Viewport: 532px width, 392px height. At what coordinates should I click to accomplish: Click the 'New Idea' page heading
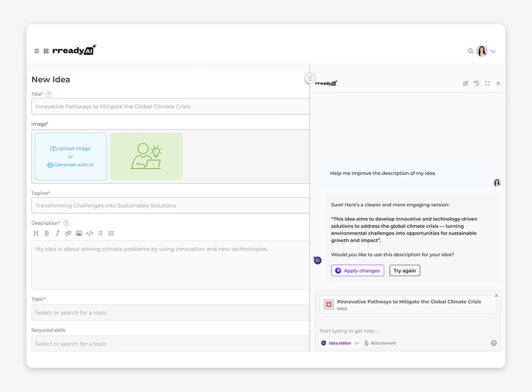pos(51,80)
